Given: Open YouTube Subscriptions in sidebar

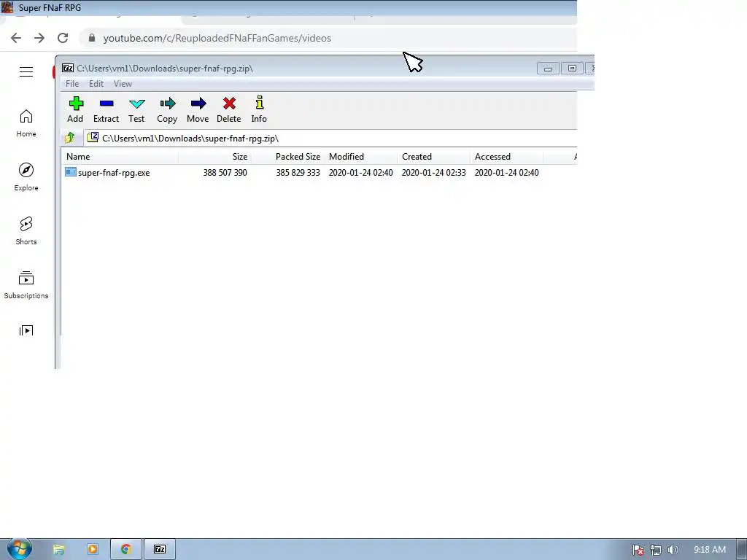Looking at the screenshot, I should 26,285.
